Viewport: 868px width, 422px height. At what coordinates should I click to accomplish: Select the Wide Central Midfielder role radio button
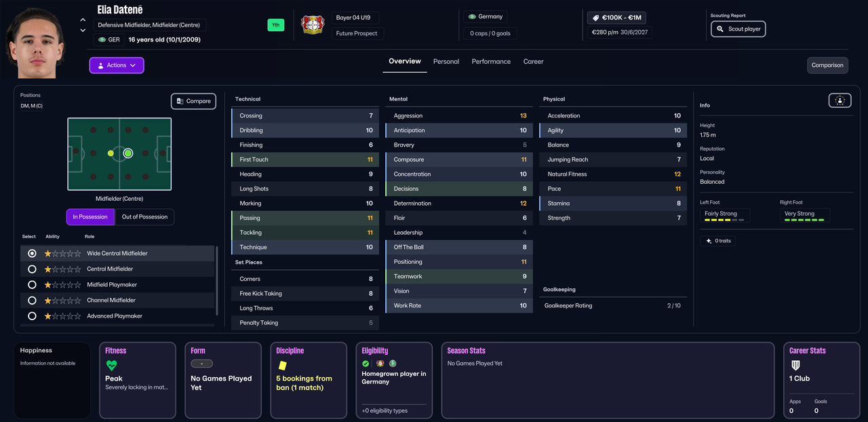[x=32, y=253]
